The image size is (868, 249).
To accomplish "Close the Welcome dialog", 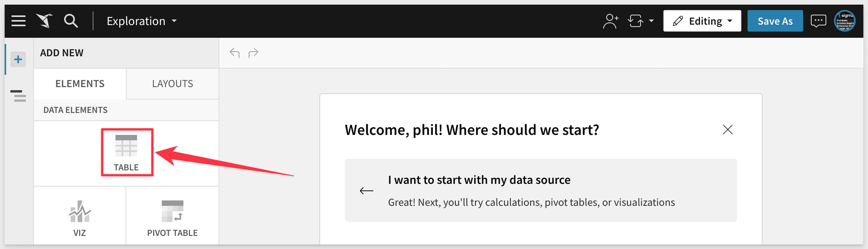I will (727, 130).
